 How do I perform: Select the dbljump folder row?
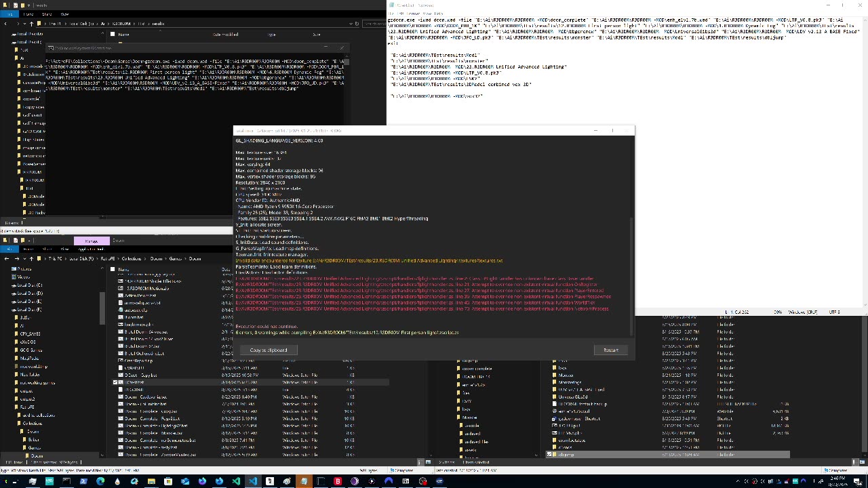point(668,454)
